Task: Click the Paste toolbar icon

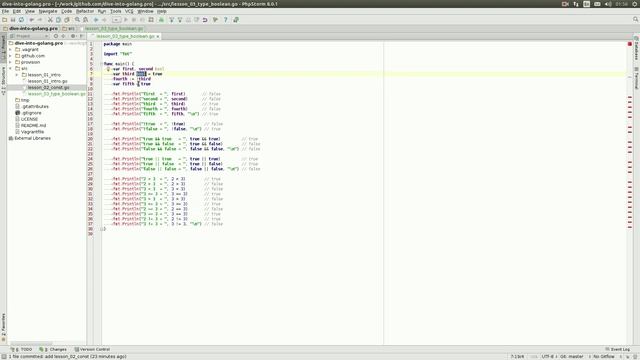Action: pos(67,20)
